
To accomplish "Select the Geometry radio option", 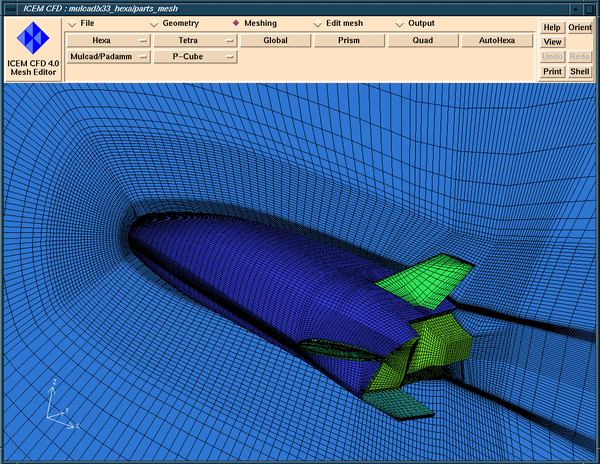I will 174,23.
